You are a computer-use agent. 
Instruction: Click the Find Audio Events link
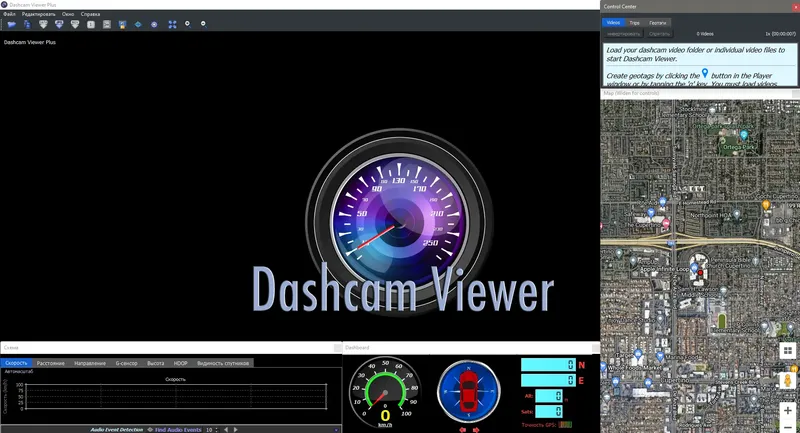tap(178, 430)
